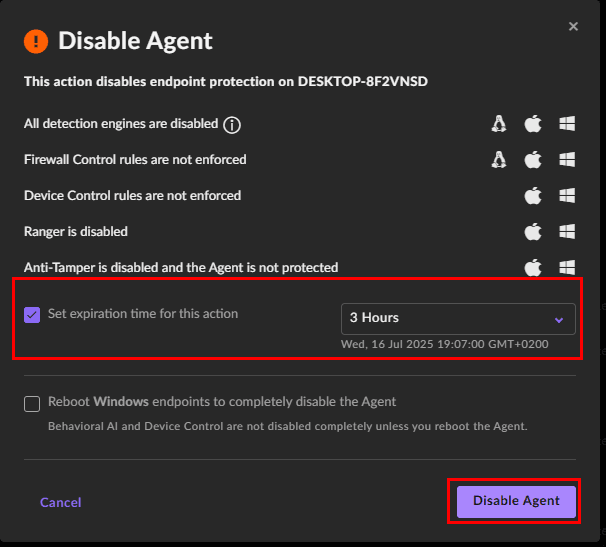
Task: Click the Windows icon in Anti-Tamper row
Action: pos(567,268)
